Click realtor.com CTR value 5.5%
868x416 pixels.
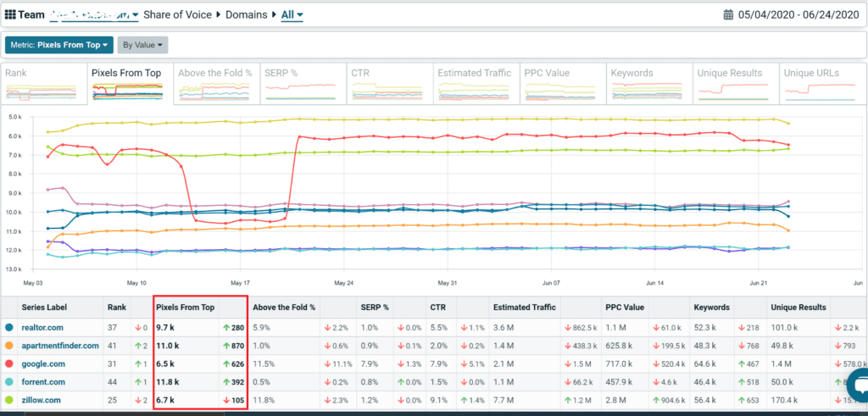tap(438, 328)
